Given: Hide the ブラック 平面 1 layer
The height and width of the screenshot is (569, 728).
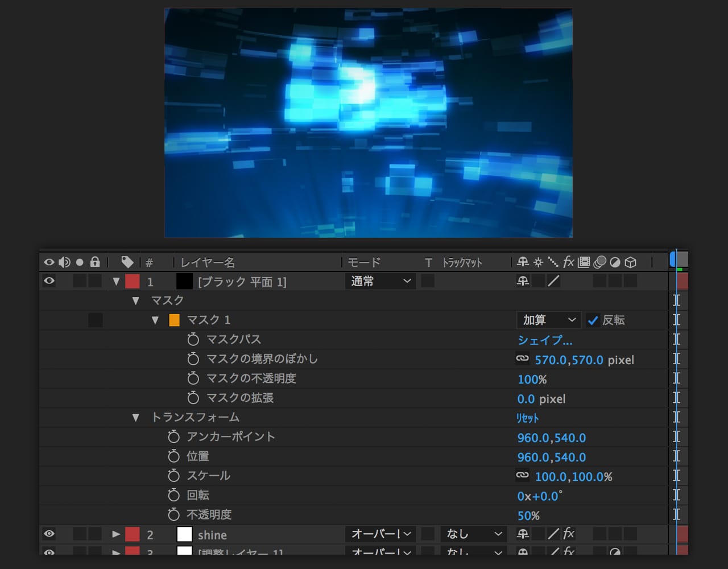Looking at the screenshot, I should [x=49, y=281].
